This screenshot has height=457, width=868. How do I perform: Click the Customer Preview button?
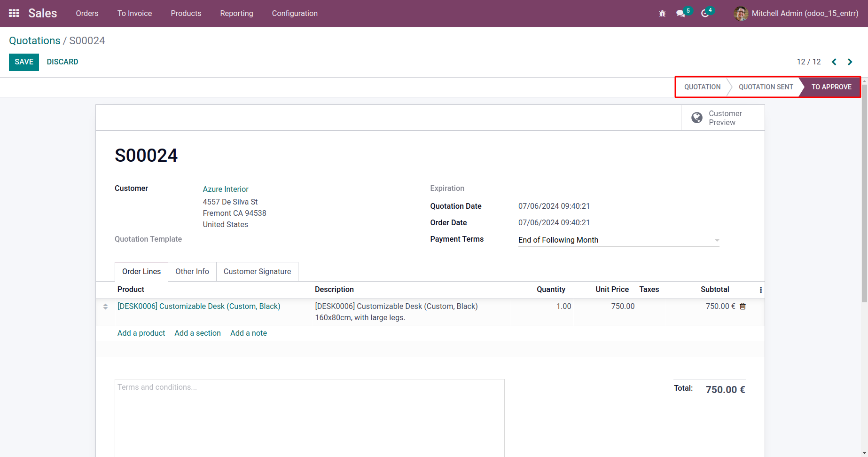pyautogui.click(x=723, y=118)
